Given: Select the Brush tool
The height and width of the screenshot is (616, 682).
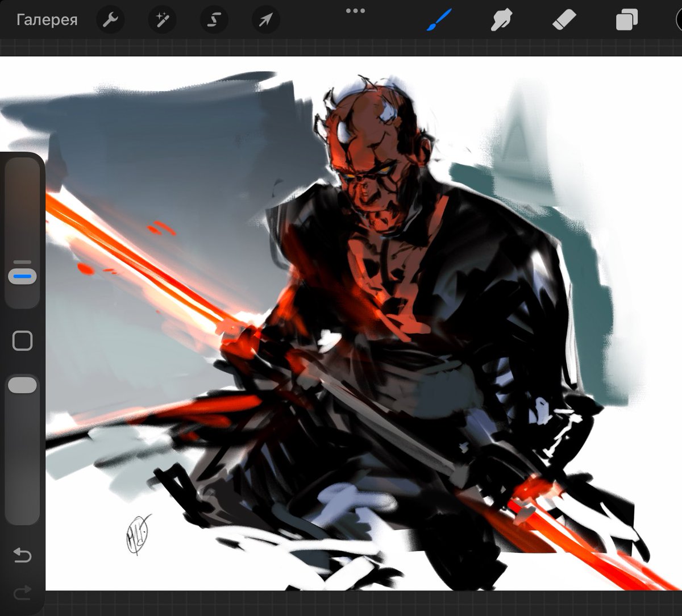Looking at the screenshot, I should 439,21.
